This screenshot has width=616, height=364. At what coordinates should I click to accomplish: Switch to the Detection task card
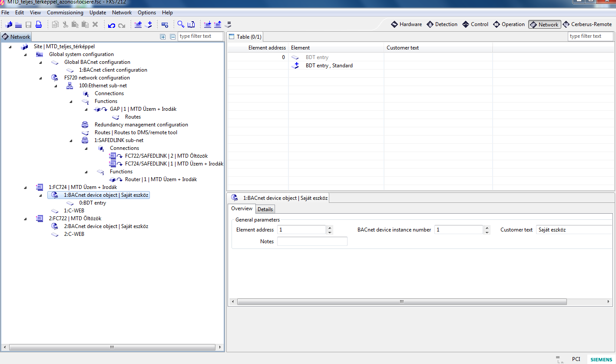[x=442, y=24]
